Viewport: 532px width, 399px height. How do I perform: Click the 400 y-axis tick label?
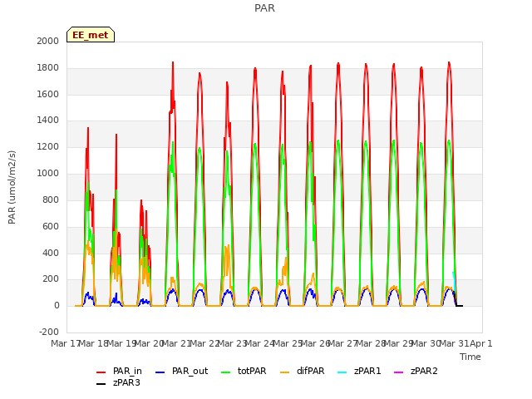tap(51, 253)
